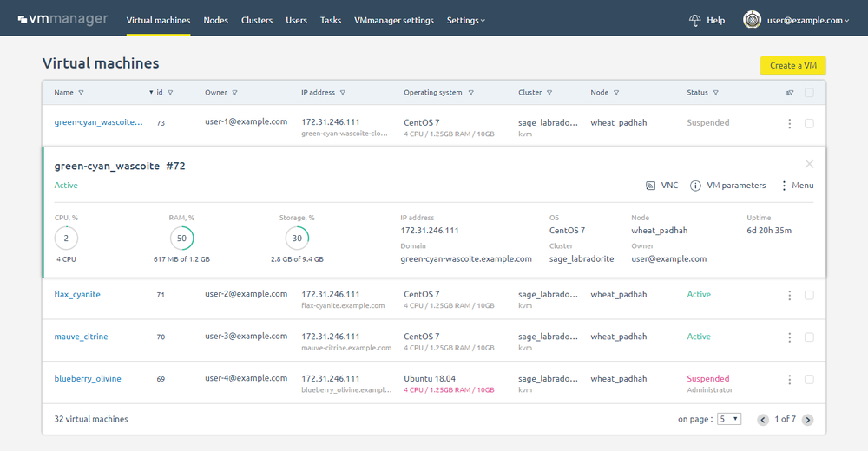Viewport: 868px width, 451px height.
Task: Open three-dot actions for flax_cyanite row
Action: point(789,295)
